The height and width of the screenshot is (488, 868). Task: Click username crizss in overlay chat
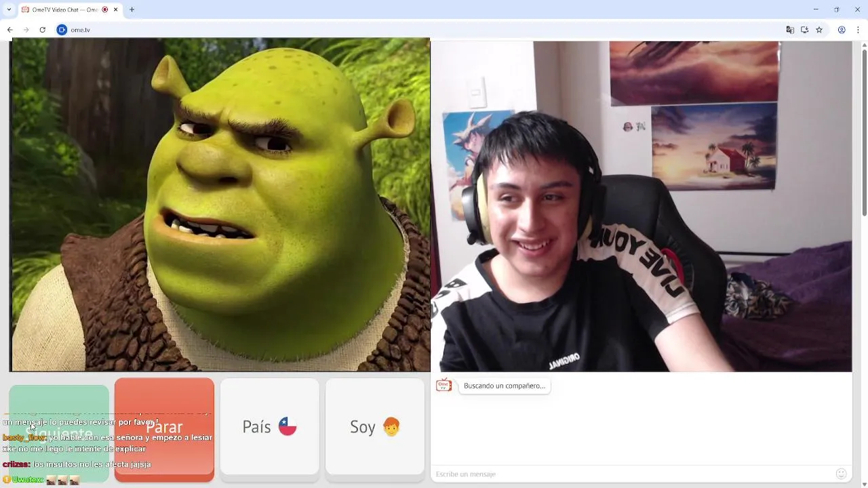tap(16, 464)
